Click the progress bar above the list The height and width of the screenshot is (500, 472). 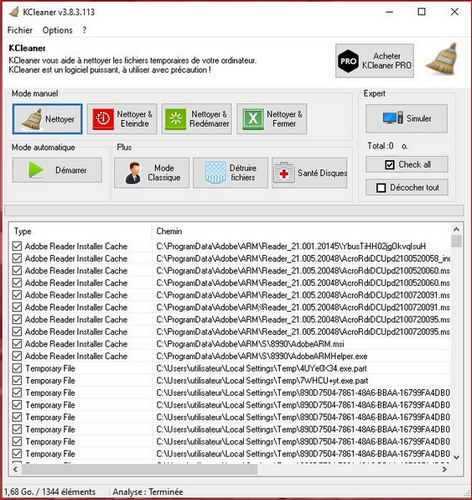(x=234, y=211)
